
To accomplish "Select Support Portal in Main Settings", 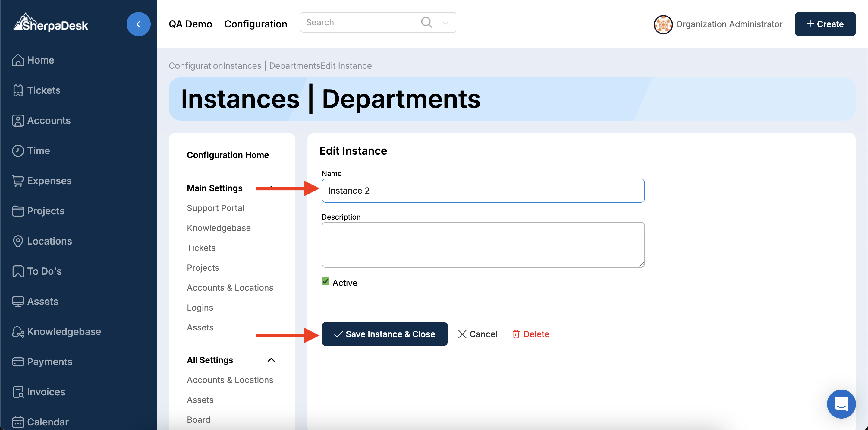I will point(215,208).
